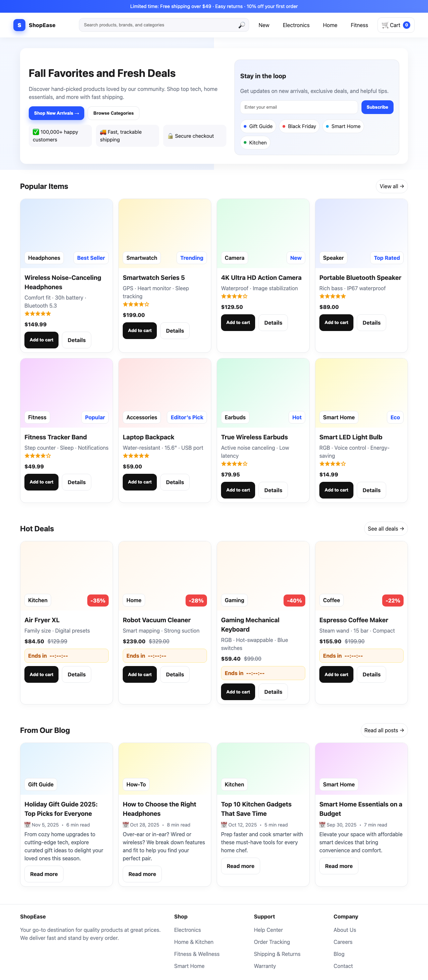
Task: Read more about Top 10 Kitchen Gadgets
Action: (240, 866)
